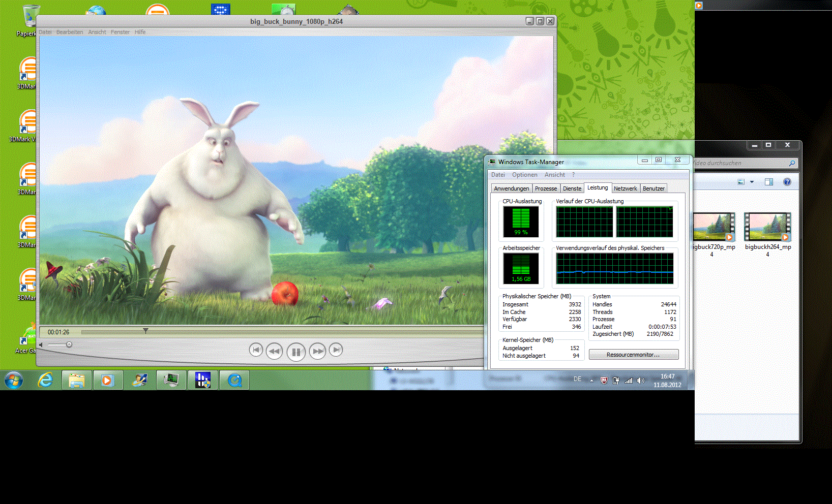Launch Internet Explorer from the taskbar

pyautogui.click(x=46, y=380)
